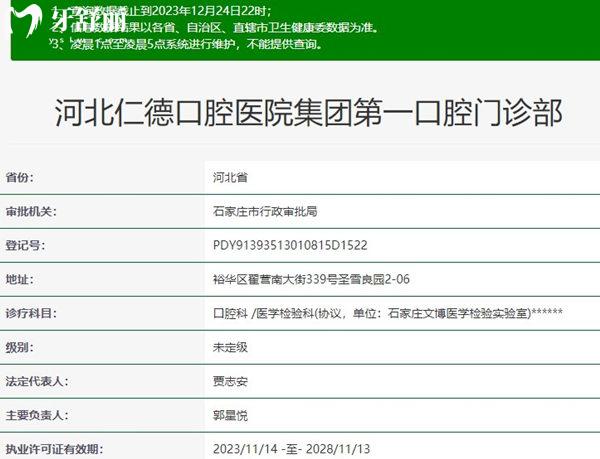Click the 级别 label
Screen dimensions: 600x459
point(20,347)
